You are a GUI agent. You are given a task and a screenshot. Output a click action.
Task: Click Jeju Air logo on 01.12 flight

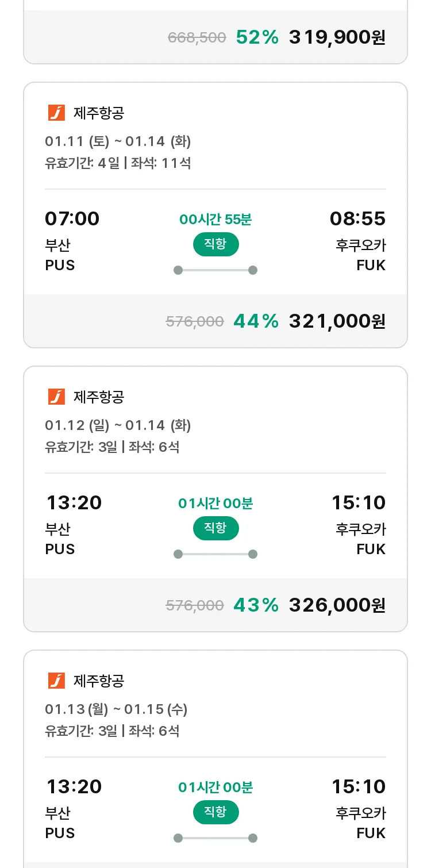(x=56, y=397)
